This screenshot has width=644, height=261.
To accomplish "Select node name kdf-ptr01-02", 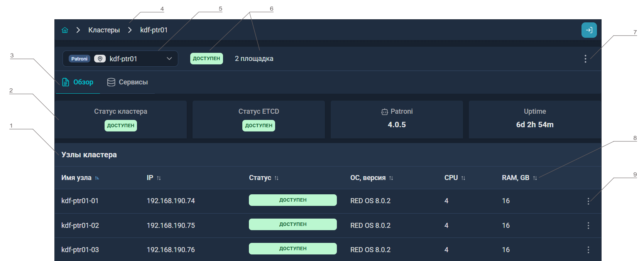I will click(80, 226).
